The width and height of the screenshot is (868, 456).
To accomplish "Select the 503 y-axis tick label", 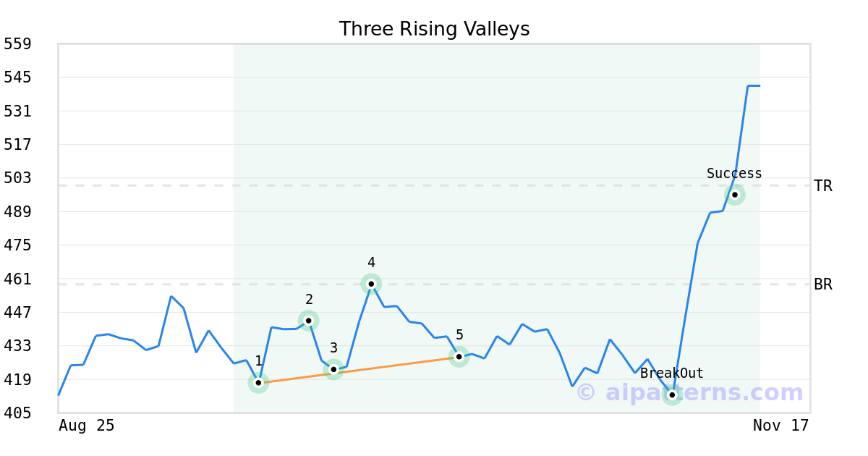I will (17, 178).
